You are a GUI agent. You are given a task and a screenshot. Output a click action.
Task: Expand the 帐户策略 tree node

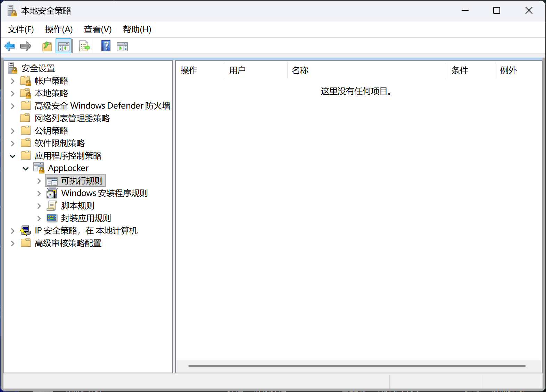click(13, 81)
